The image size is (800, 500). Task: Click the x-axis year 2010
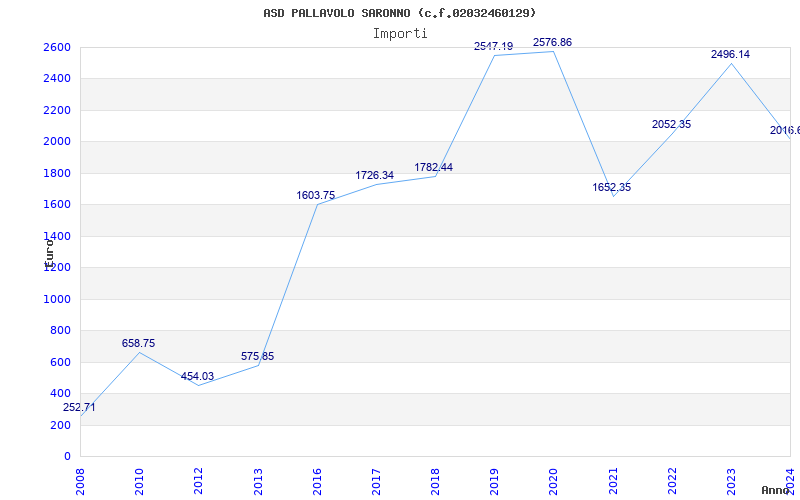[x=139, y=481]
